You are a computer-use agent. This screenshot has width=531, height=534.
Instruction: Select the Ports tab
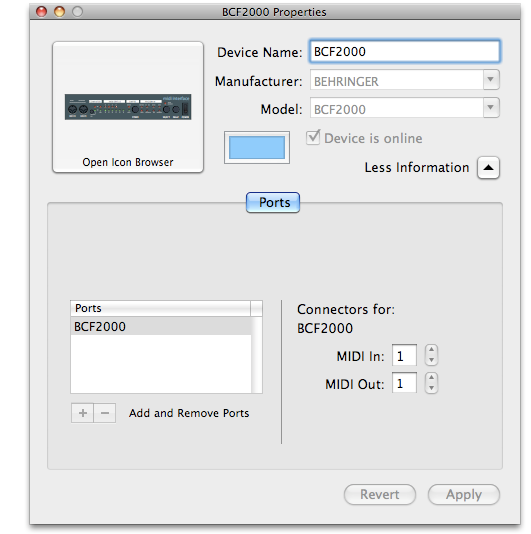click(273, 203)
